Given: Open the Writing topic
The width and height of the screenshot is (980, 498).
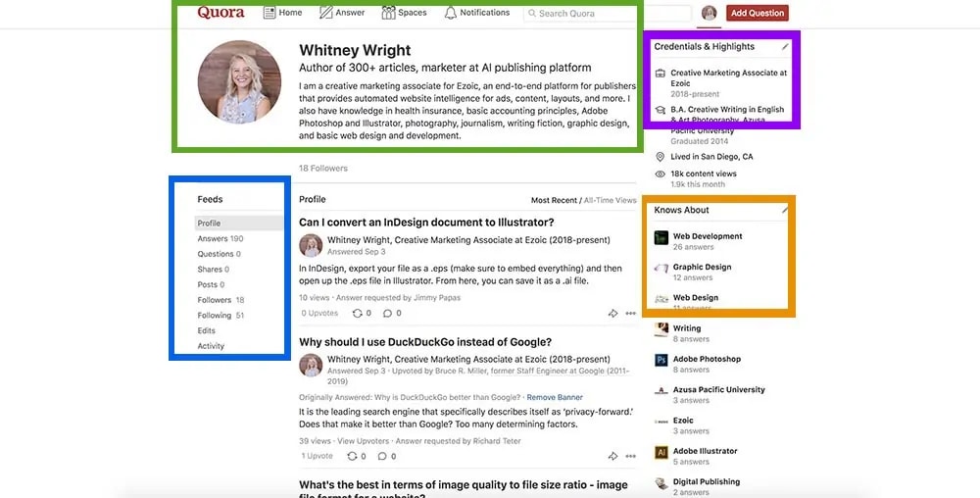Looking at the screenshot, I should (x=686, y=328).
